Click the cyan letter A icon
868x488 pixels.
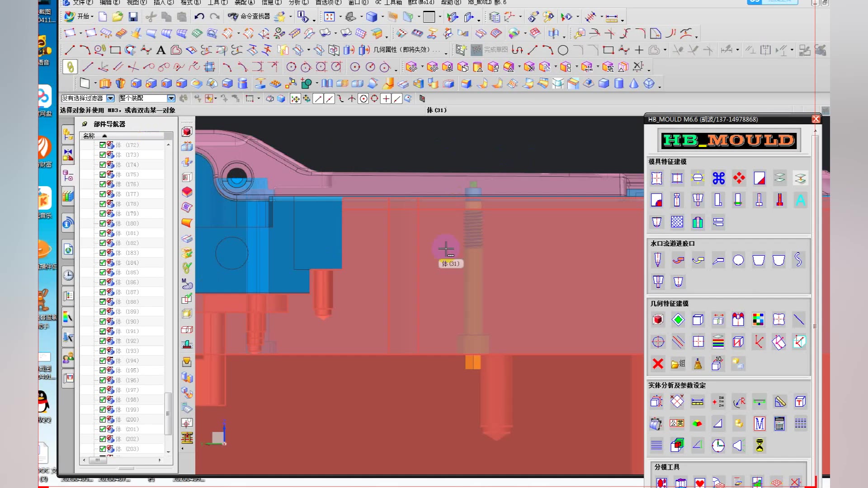click(x=800, y=200)
